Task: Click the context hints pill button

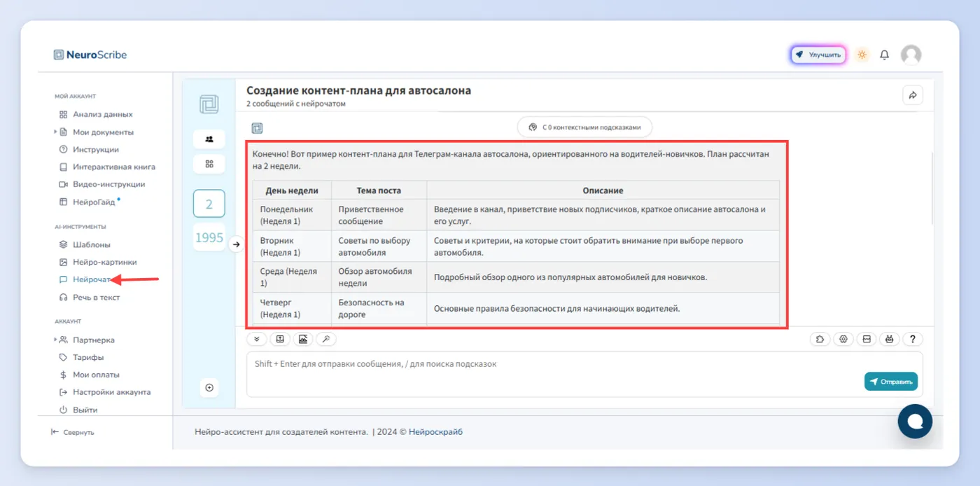Action: click(x=584, y=127)
